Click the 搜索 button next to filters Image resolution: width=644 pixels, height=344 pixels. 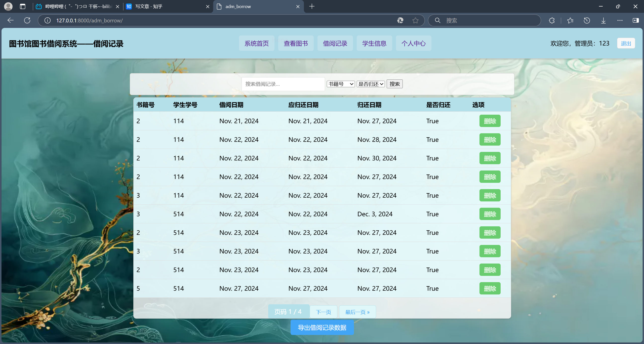point(394,84)
